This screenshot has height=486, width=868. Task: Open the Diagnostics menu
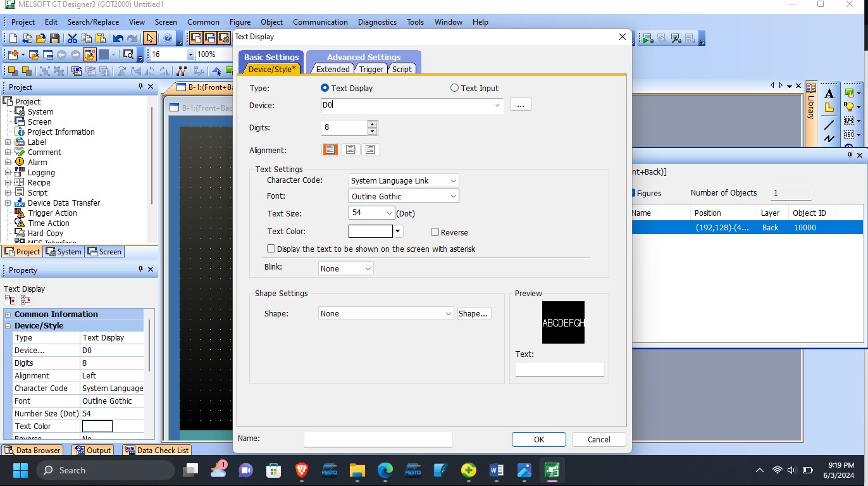pos(377,22)
